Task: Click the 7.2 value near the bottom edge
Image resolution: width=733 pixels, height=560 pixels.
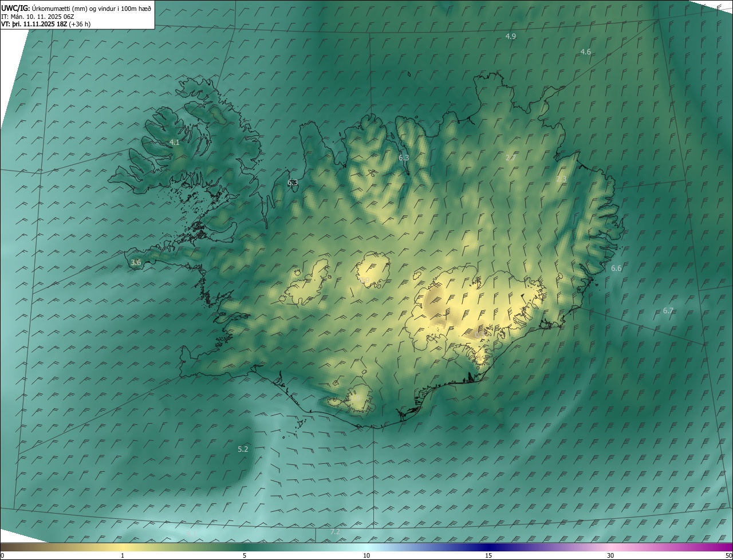Action: pyautogui.click(x=335, y=532)
